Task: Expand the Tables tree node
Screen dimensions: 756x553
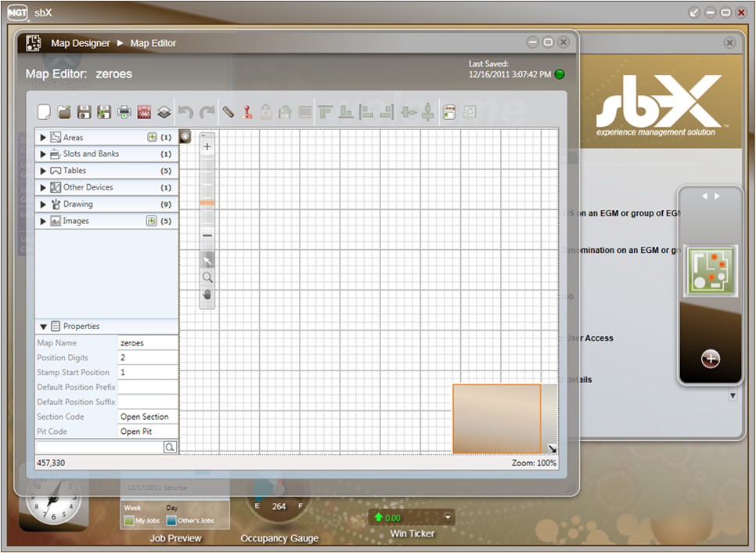Action: tap(43, 171)
